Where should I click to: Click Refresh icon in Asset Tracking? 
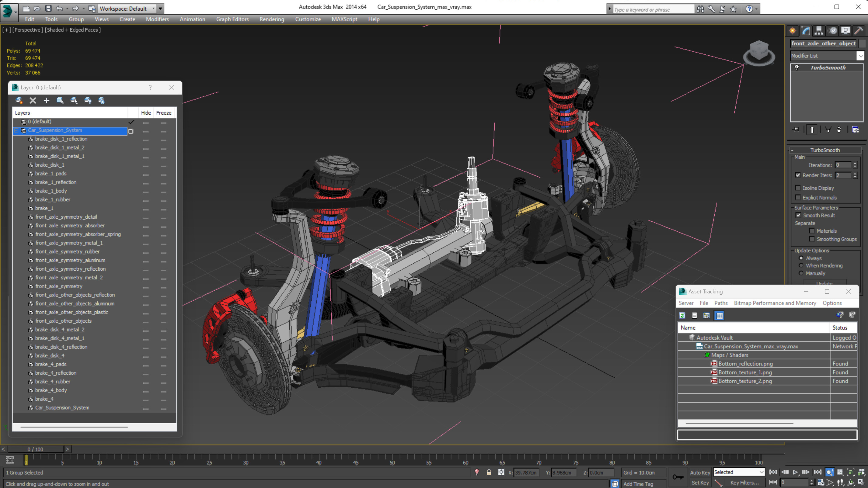[682, 316]
